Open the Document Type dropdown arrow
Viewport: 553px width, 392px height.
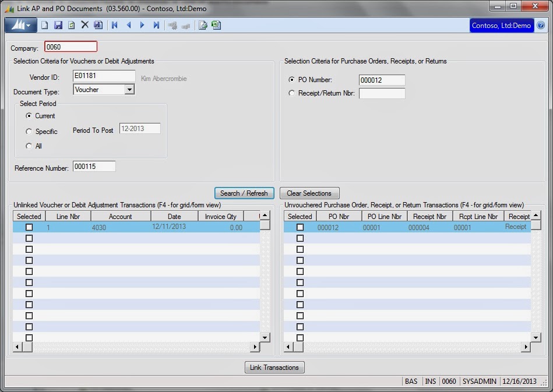129,90
